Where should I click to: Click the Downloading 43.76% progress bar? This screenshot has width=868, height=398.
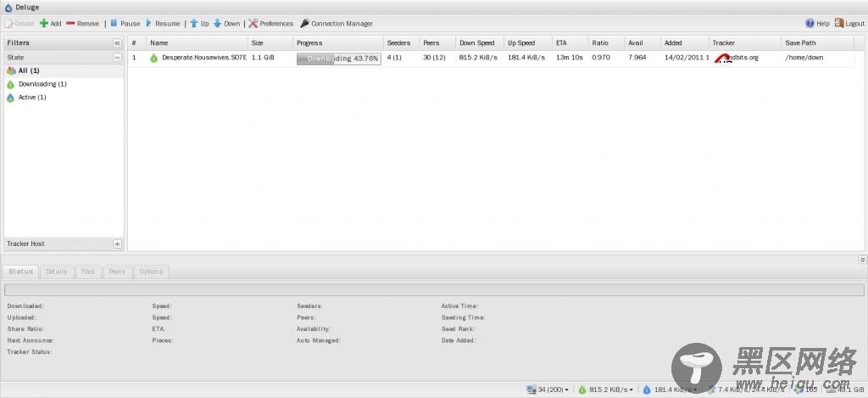(x=339, y=59)
